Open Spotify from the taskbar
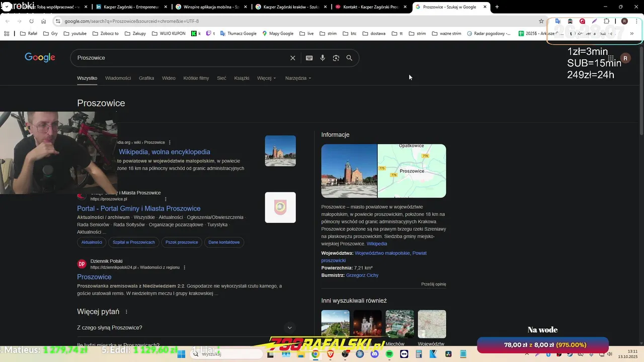The image size is (644, 362). [x=389, y=354]
